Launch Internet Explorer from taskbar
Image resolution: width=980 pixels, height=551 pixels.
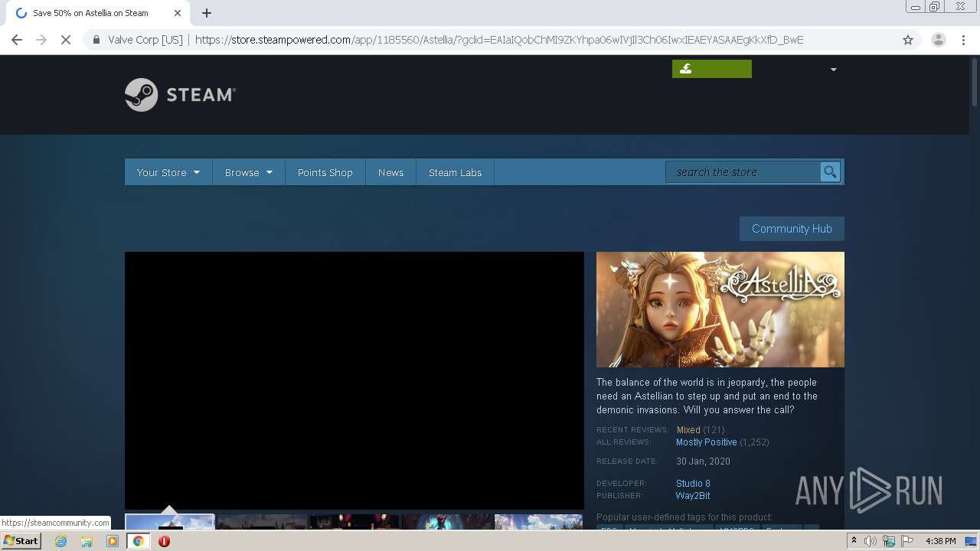coord(61,541)
